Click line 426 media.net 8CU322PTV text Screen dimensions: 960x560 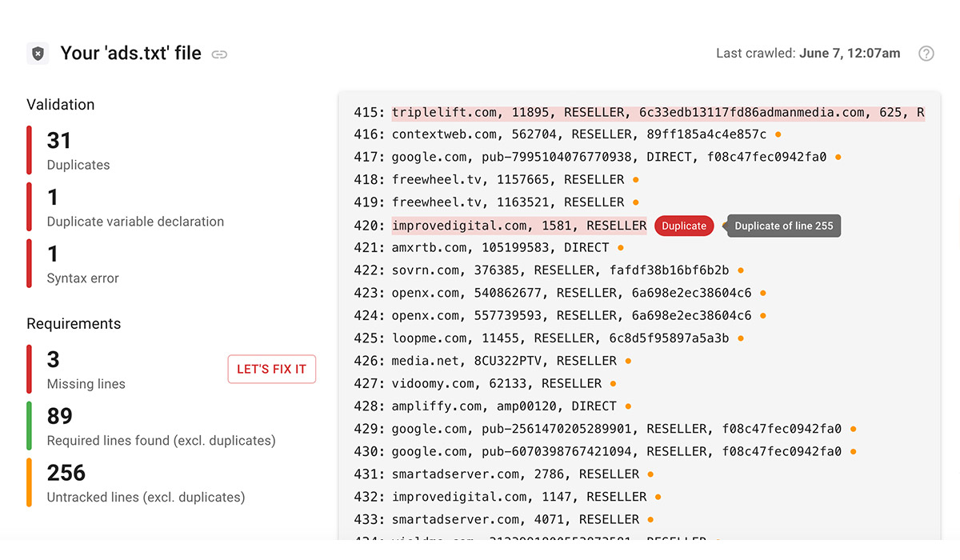pos(504,362)
